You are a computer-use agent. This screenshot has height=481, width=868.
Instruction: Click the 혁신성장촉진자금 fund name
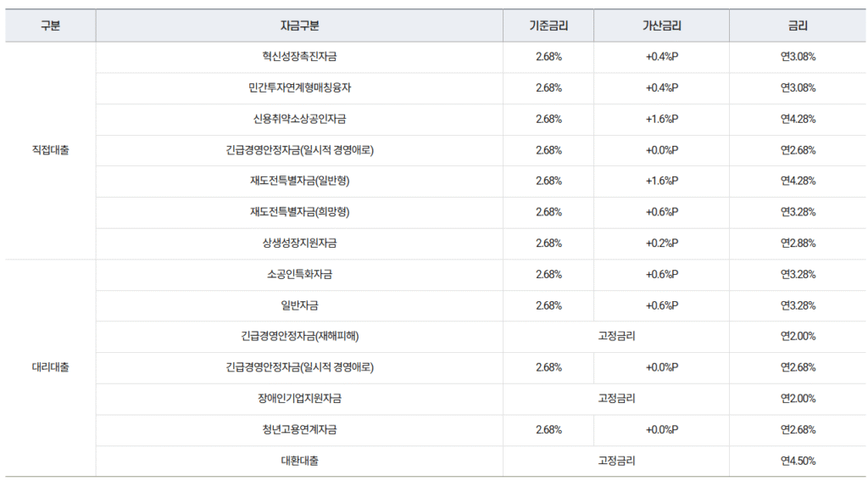[x=299, y=57]
